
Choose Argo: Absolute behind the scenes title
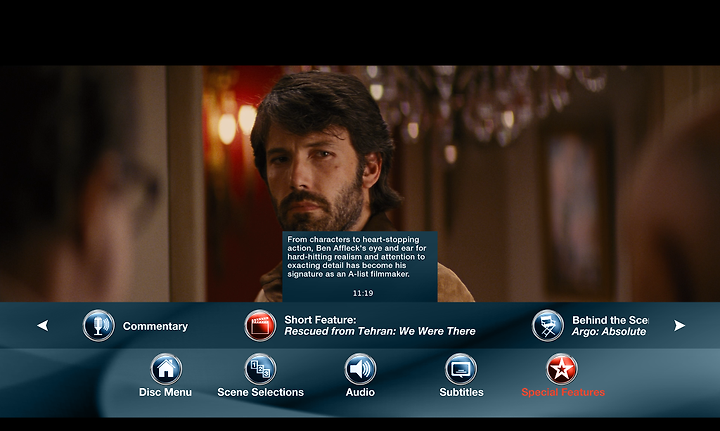609,332
